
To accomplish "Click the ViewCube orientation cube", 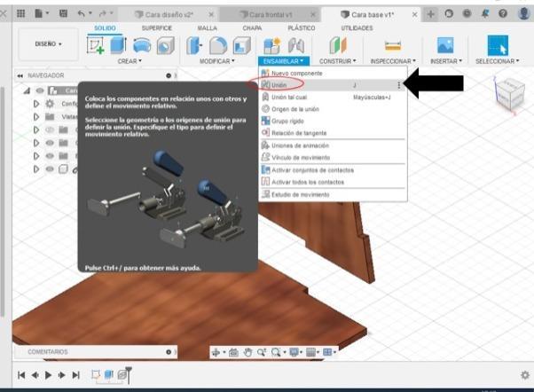I will [x=508, y=94].
